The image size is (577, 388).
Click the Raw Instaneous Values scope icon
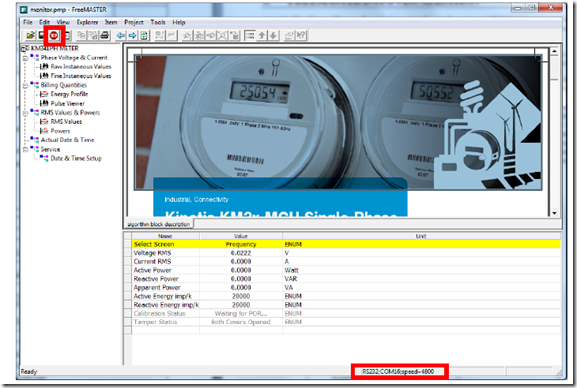coord(44,67)
